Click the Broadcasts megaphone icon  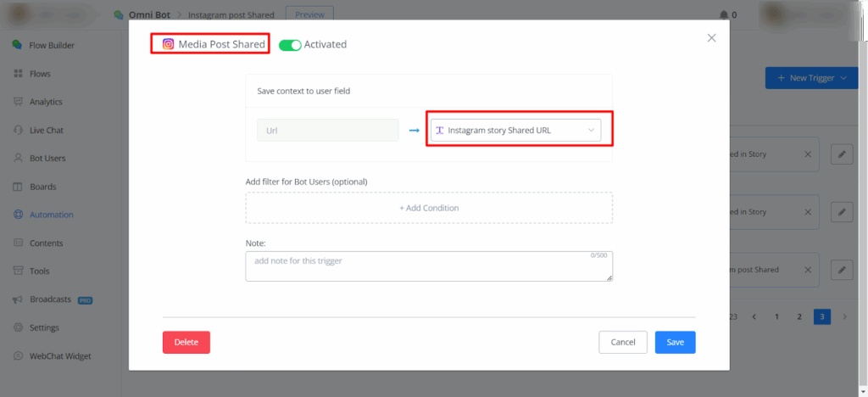pos(18,299)
